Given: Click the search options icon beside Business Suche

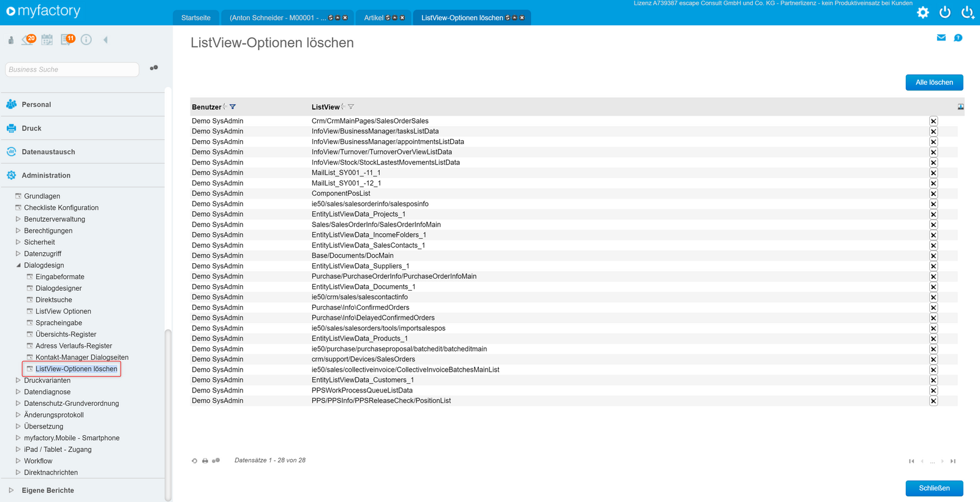Looking at the screenshot, I should click(154, 68).
